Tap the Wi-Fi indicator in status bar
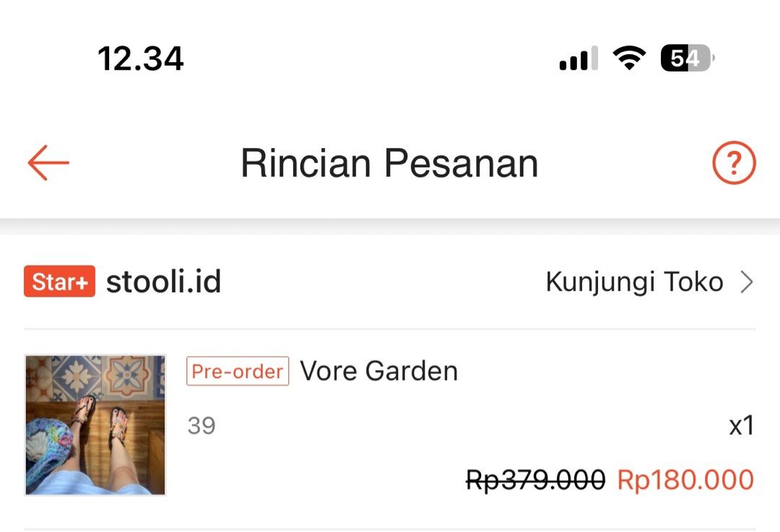 pyautogui.click(x=628, y=58)
